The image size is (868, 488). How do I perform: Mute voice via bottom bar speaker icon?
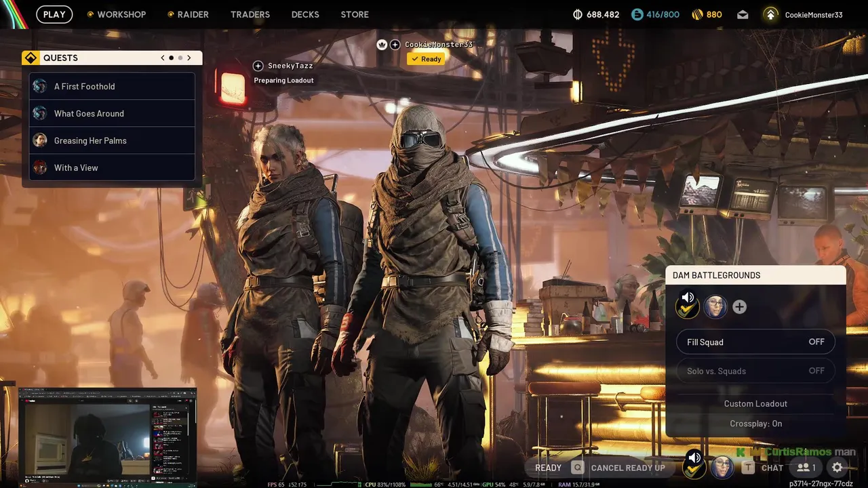pos(694,457)
